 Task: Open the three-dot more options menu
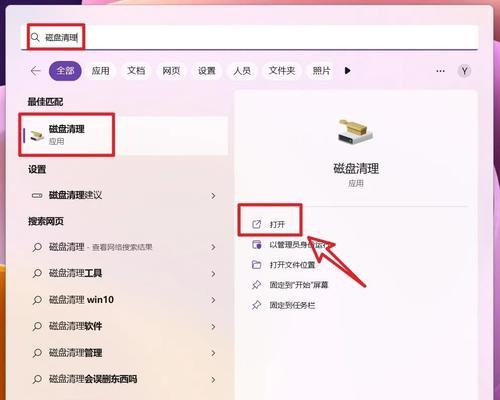point(440,71)
